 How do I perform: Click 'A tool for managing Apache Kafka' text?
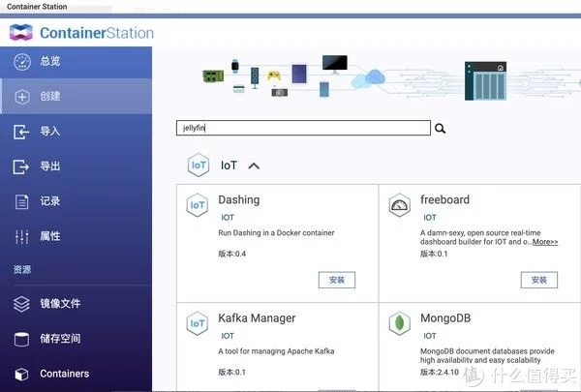click(276, 351)
